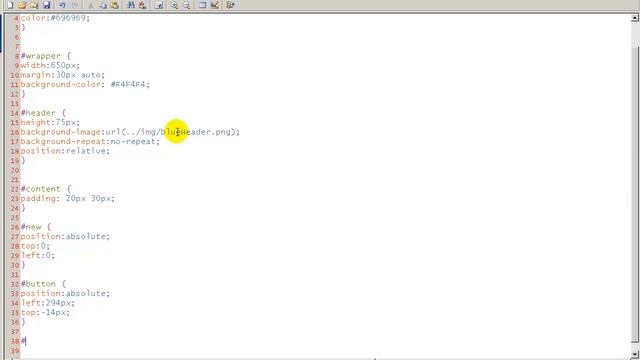Click line number 16 in the gutter
640x360 pixels.
(15, 132)
